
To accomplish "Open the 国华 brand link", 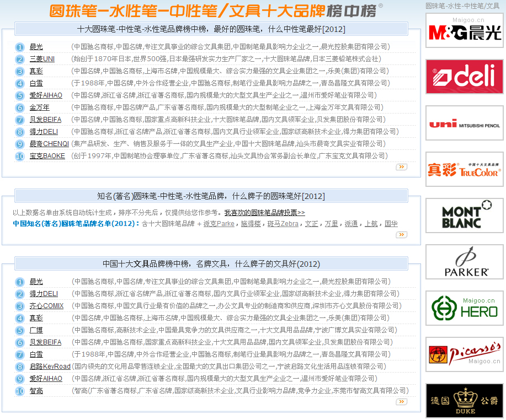I will tap(391, 224).
